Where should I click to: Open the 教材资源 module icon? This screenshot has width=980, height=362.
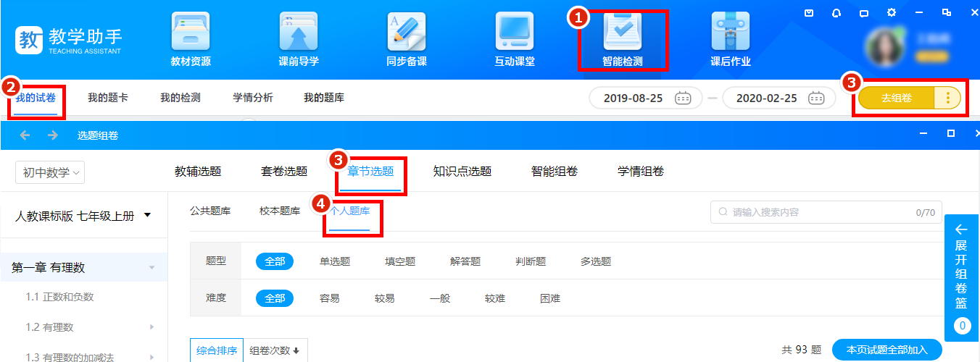pyautogui.click(x=191, y=33)
